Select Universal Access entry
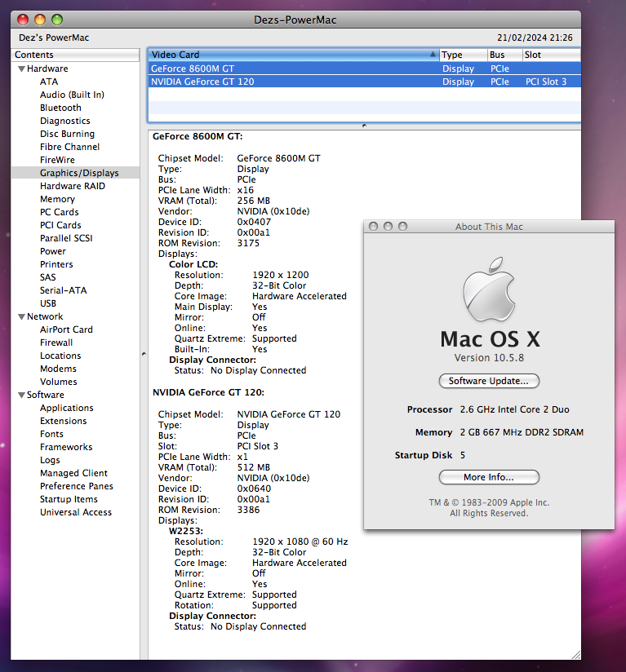Screen dimensions: 626x672 (76, 512)
